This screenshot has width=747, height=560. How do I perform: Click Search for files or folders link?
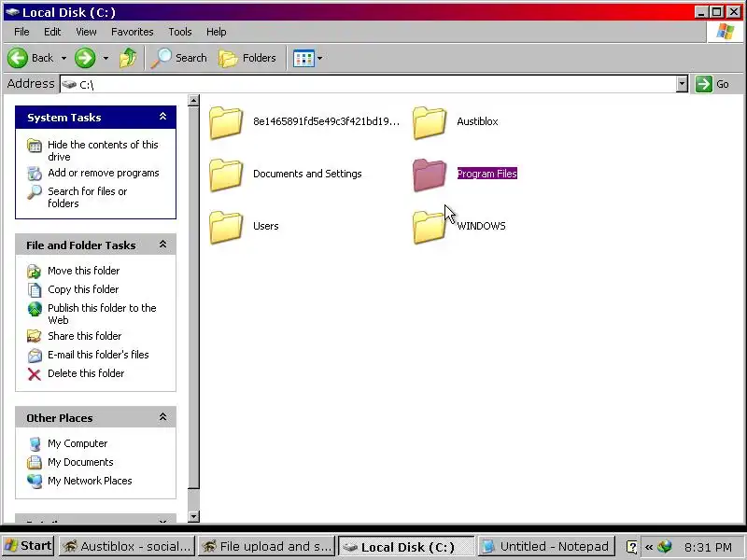click(87, 197)
